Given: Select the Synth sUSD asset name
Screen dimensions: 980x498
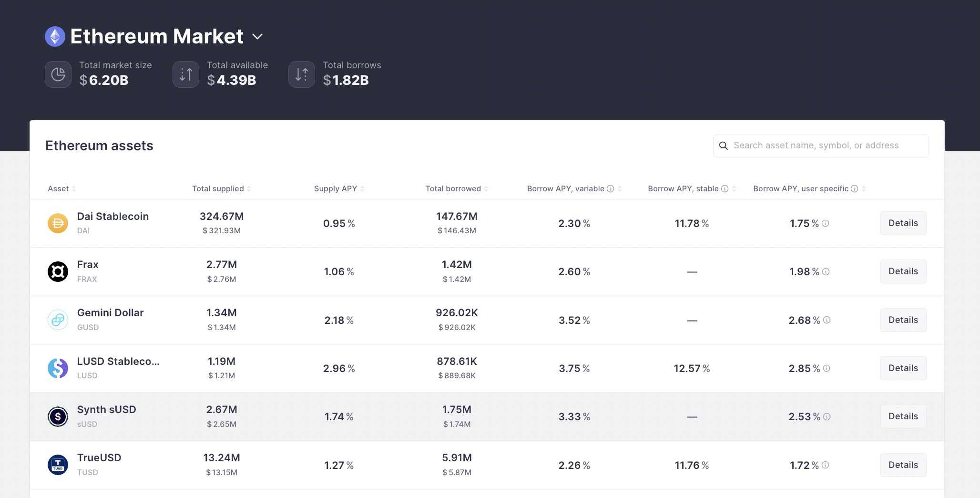Looking at the screenshot, I should (x=107, y=410).
